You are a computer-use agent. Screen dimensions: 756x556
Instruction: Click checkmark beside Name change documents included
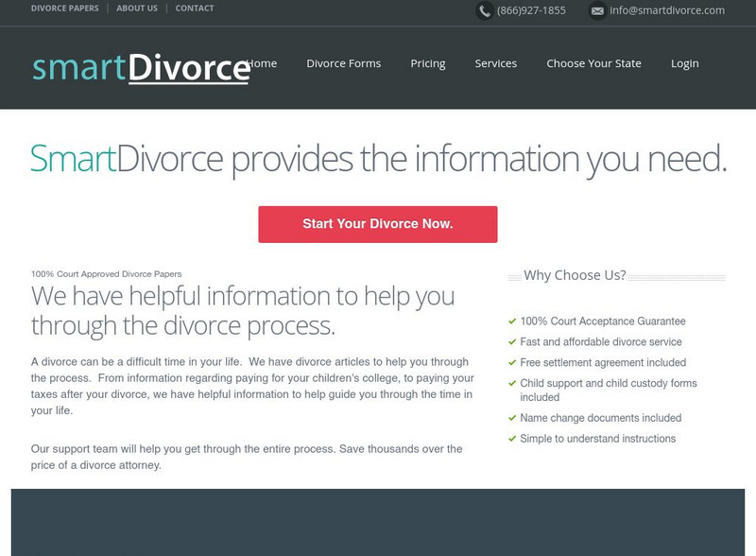(511, 417)
